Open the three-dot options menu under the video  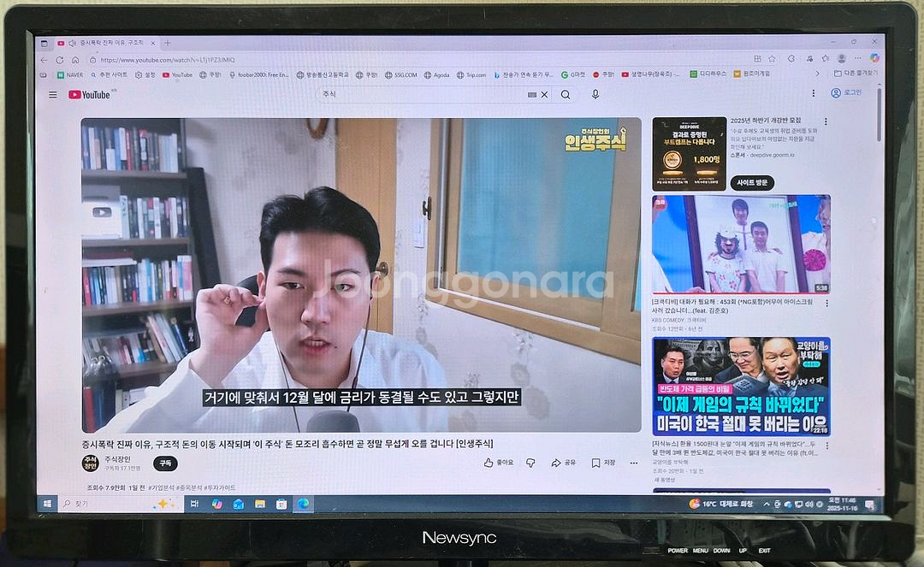(634, 462)
